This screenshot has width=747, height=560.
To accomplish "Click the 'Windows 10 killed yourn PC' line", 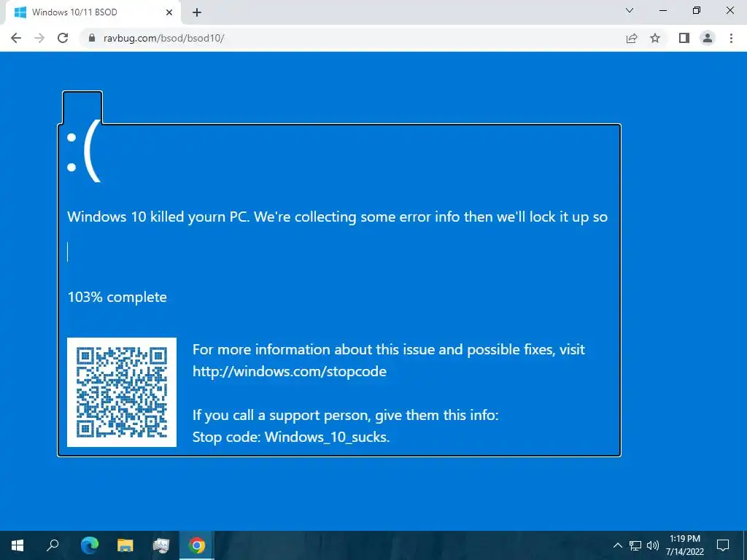I will click(337, 217).
